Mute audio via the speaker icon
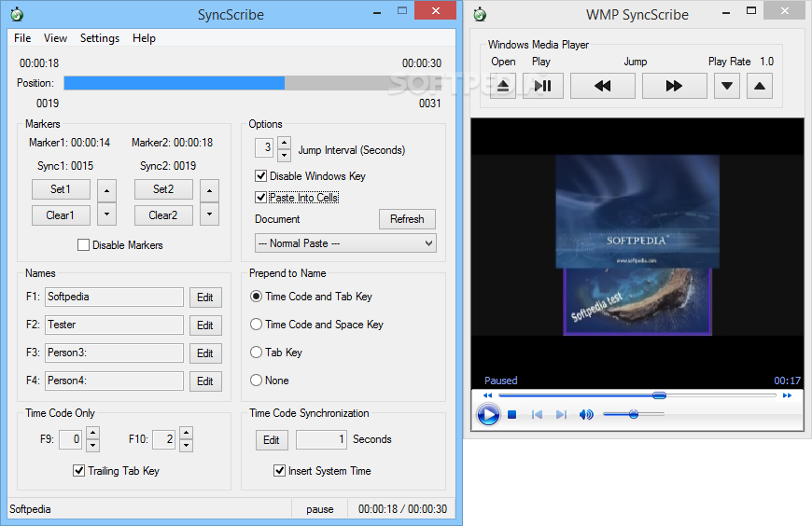 (x=586, y=415)
